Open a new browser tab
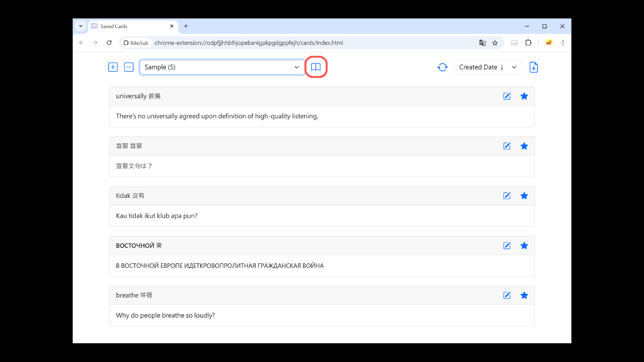This screenshot has height=362, width=644. (x=186, y=26)
